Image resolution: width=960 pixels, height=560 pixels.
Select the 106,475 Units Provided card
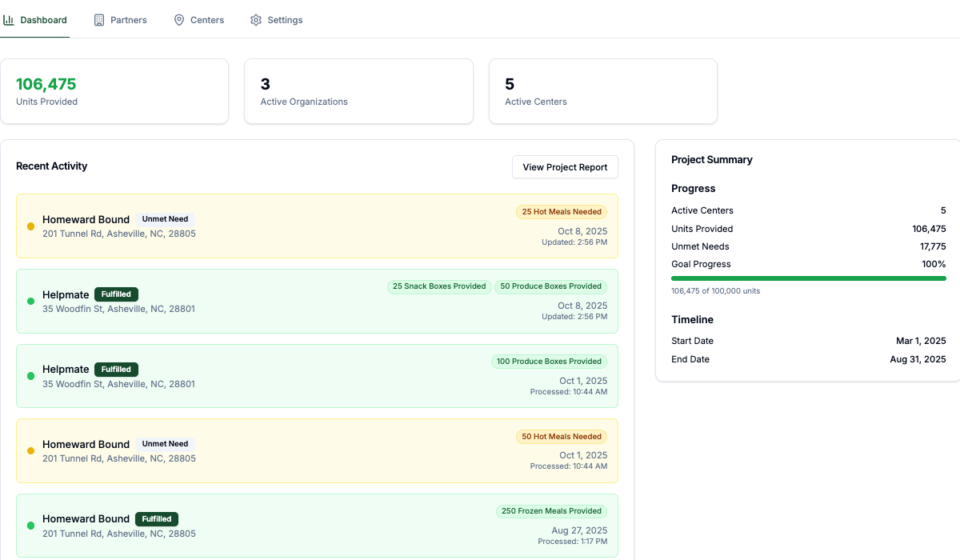114,91
